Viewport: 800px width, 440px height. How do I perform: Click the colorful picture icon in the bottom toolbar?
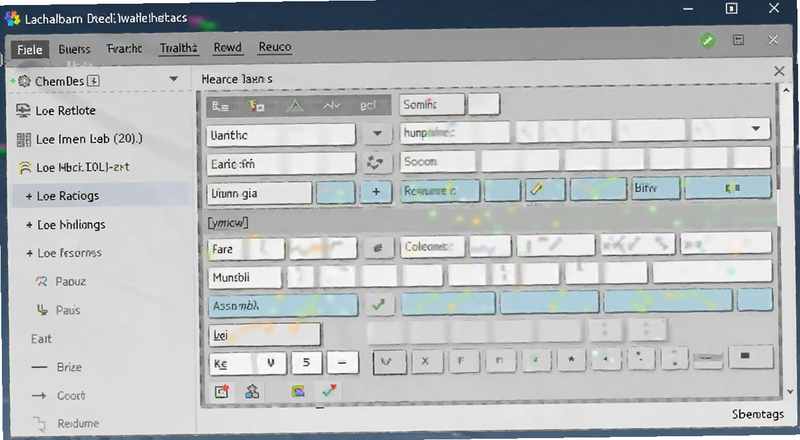298,392
